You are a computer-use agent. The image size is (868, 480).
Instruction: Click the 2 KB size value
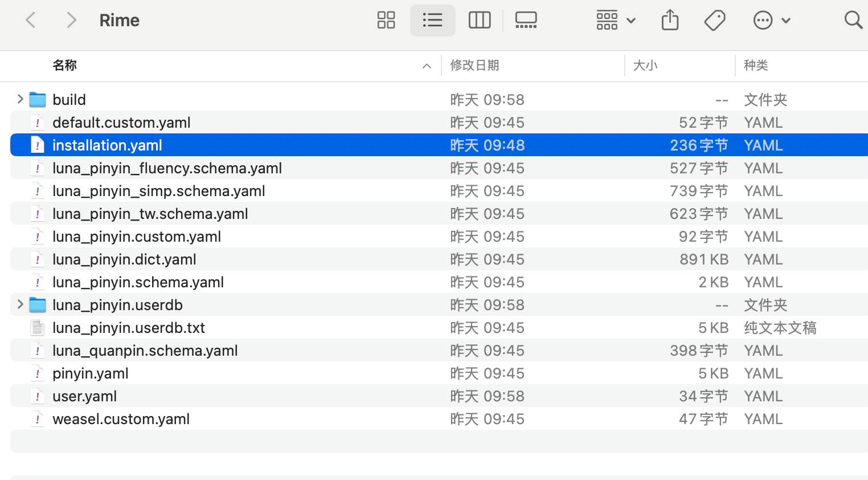point(714,282)
